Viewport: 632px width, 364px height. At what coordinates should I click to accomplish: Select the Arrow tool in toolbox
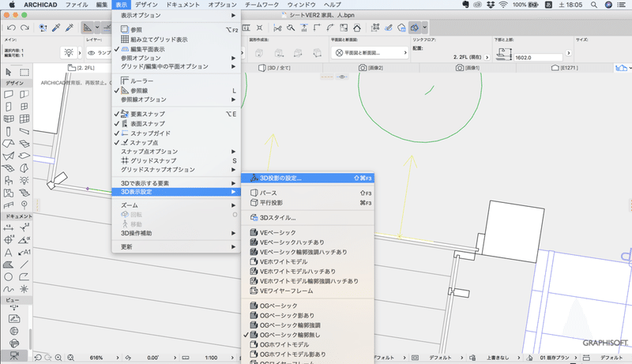tap(9, 72)
